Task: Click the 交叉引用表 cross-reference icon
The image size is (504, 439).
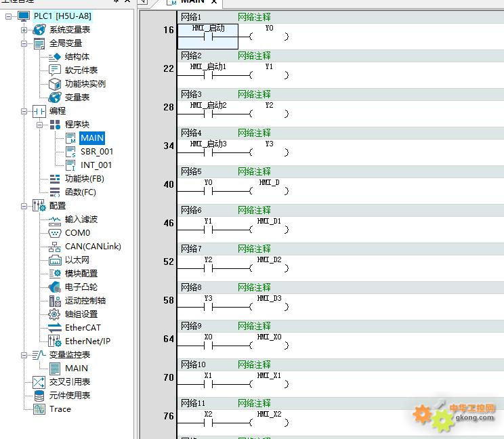Action: [x=39, y=382]
